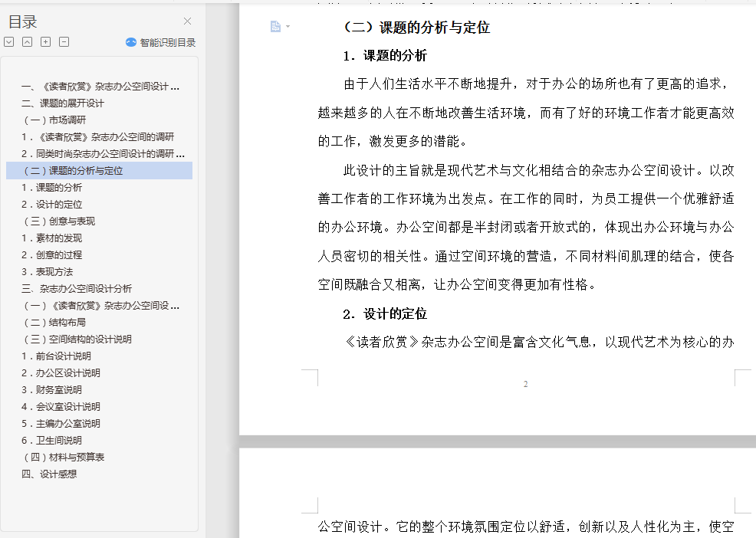Click page number 2 in footer

point(525,384)
